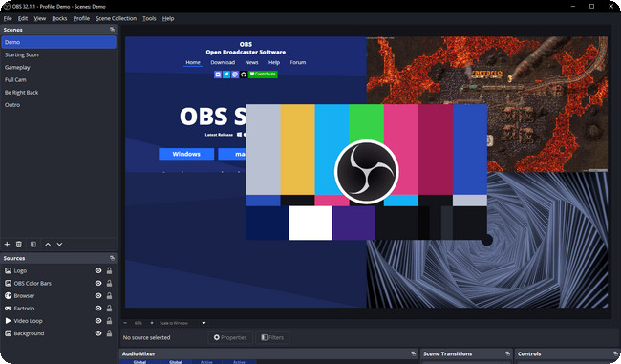Viewport: 621px width, 364px height.
Task: Open scene filters icon in Scenes toolbar
Action: point(33,245)
